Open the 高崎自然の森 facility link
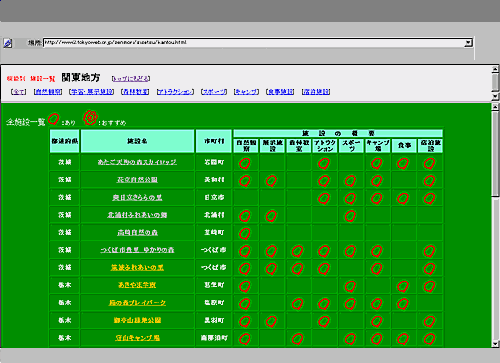 click(x=137, y=232)
